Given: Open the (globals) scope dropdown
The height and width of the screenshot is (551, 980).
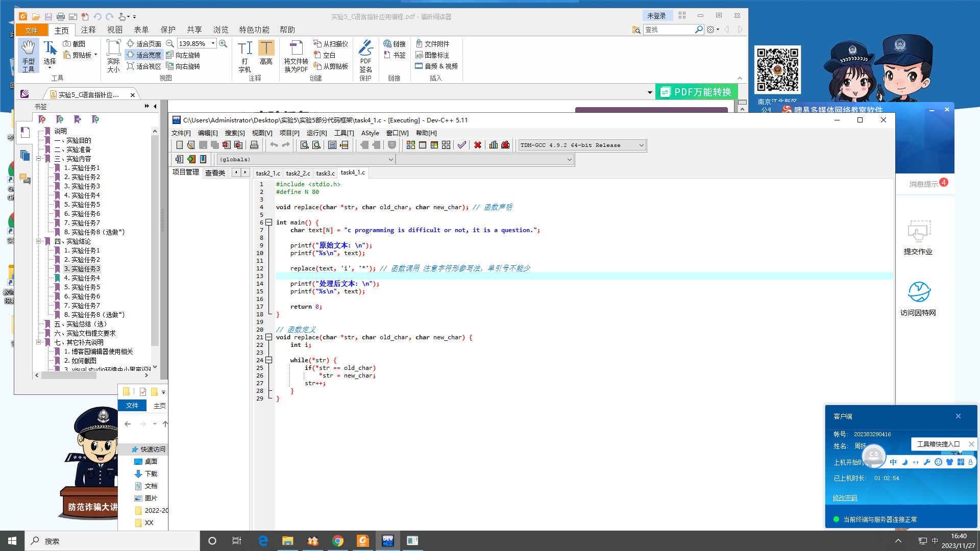Looking at the screenshot, I should pyautogui.click(x=390, y=160).
